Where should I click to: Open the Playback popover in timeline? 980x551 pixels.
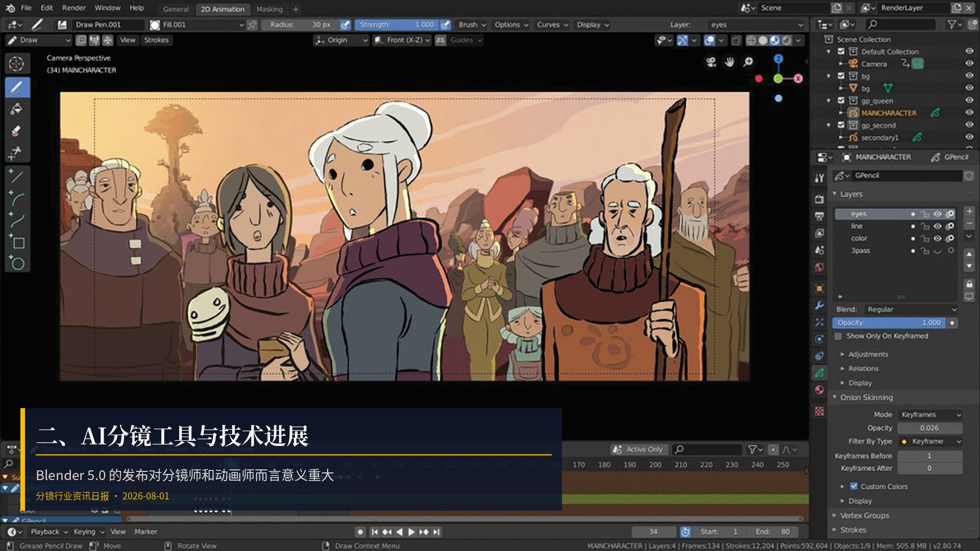(x=48, y=532)
